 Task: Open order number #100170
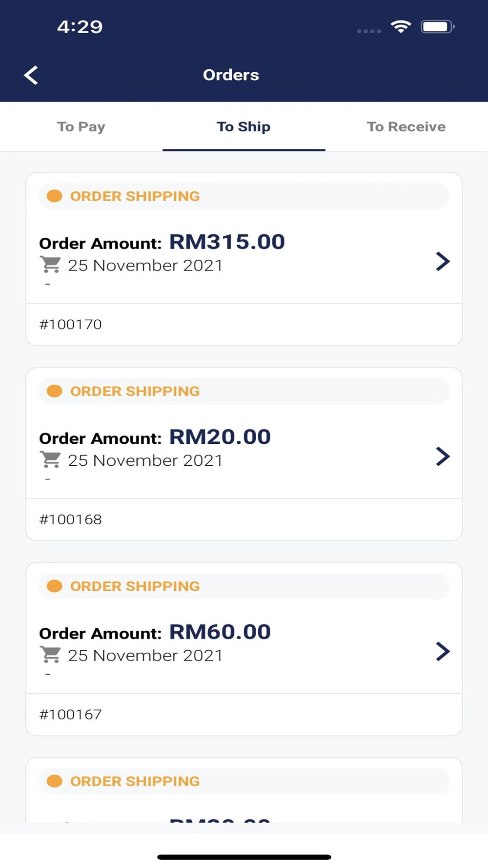[x=70, y=324]
